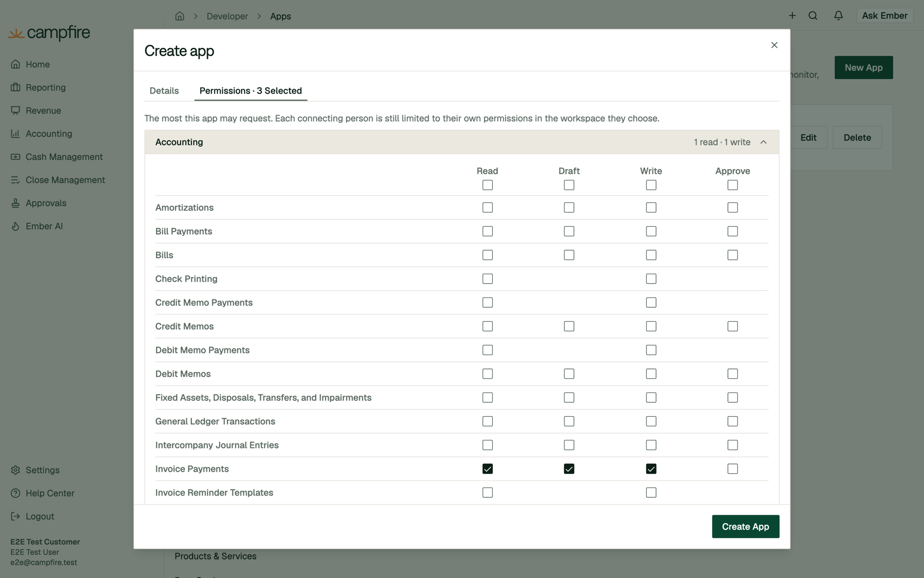Click the Ember AI flame icon
The height and width of the screenshot is (578, 924).
[x=15, y=226]
